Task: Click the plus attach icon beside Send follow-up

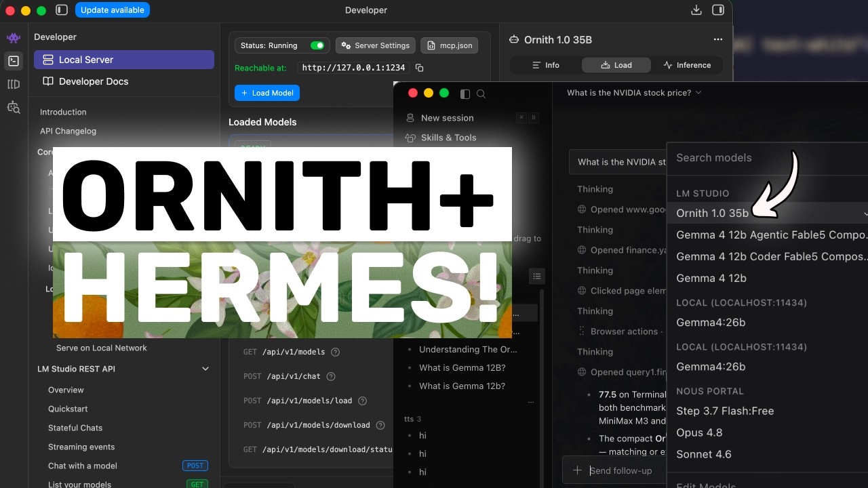Action: coord(577,470)
